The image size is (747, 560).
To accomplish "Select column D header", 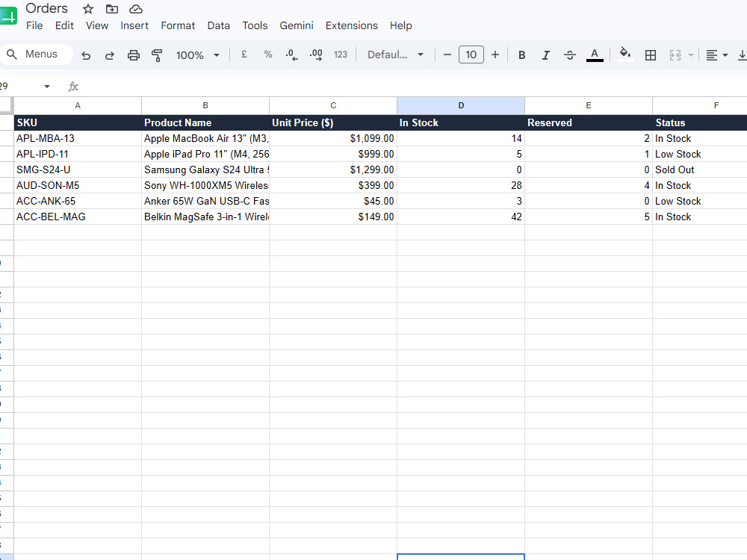I will point(461,106).
